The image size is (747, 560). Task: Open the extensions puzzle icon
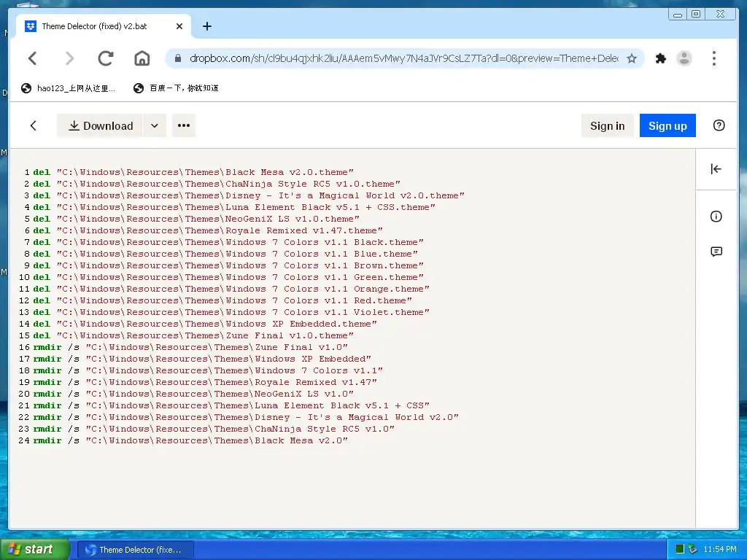point(660,58)
